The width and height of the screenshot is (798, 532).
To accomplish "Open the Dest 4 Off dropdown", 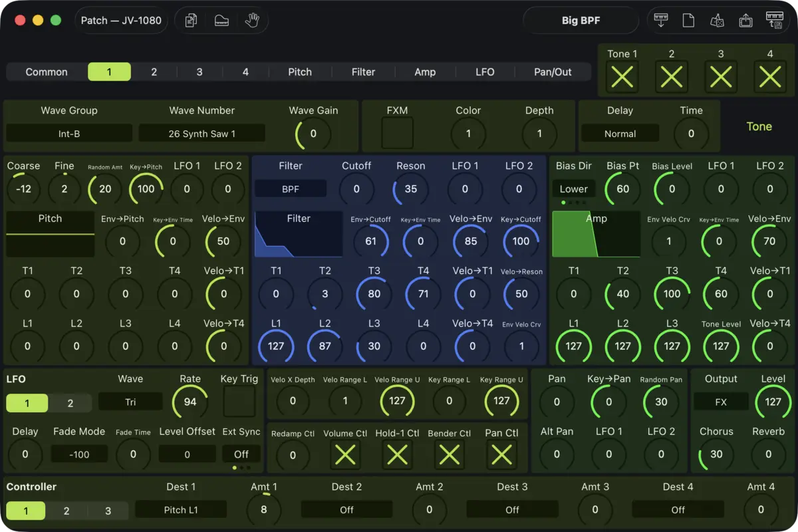I will [x=678, y=510].
